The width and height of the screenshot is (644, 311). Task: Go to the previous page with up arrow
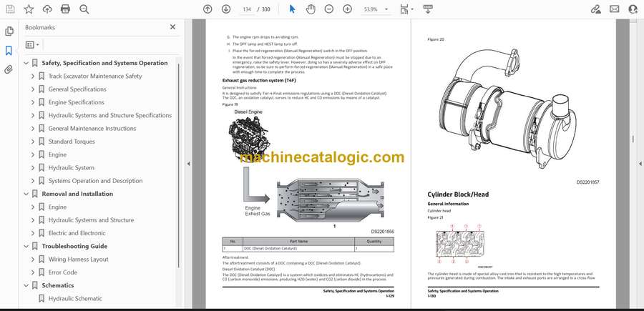(x=208, y=9)
